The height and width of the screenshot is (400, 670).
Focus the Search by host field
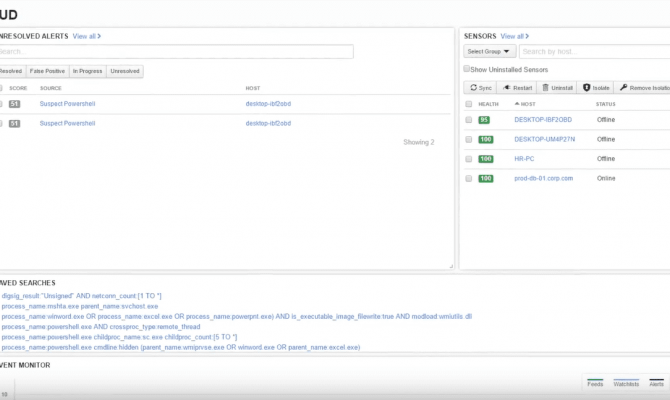pyautogui.click(x=594, y=51)
